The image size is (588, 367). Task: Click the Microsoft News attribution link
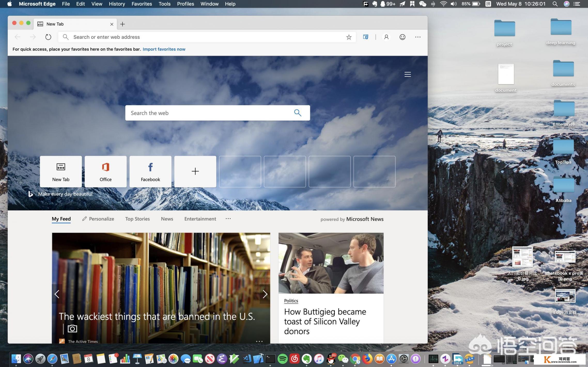click(x=365, y=219)
